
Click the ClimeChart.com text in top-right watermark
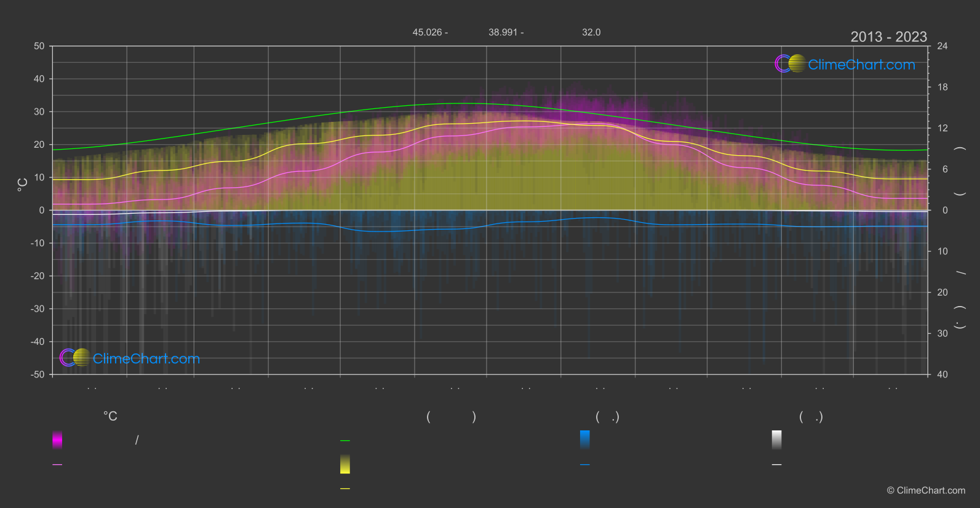(861, 65)
